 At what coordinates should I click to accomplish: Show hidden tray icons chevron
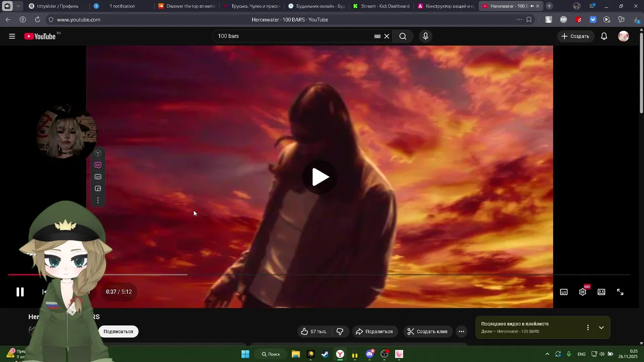(547, 354)
